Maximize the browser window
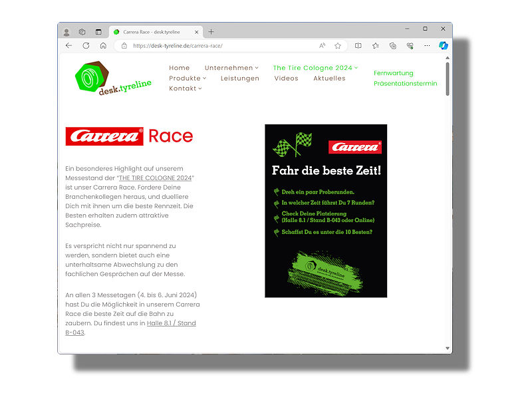This screenshot has width=532, height=399. 425,29
